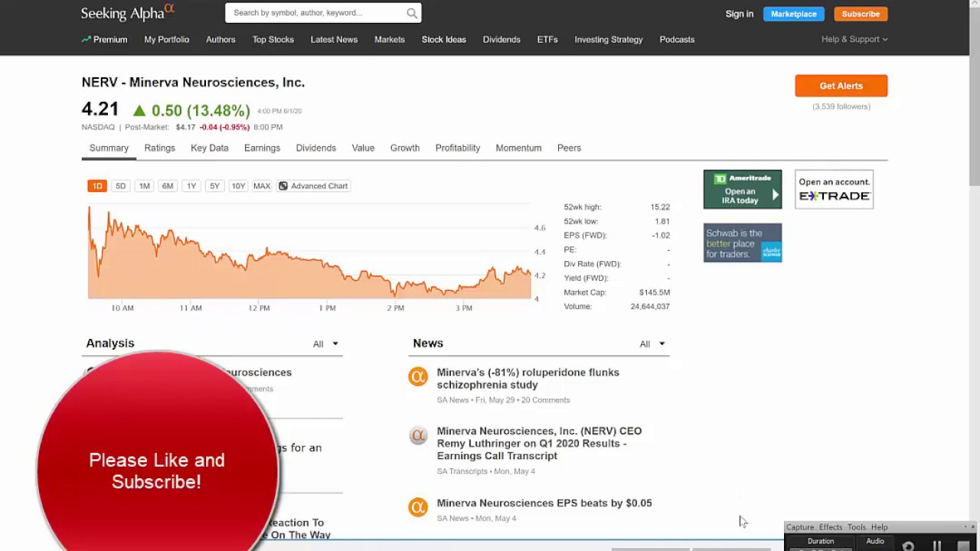The height and width of the screenshot is (551, 980).
Task: Go to Top Stocks
Action: tap(273, 40)
